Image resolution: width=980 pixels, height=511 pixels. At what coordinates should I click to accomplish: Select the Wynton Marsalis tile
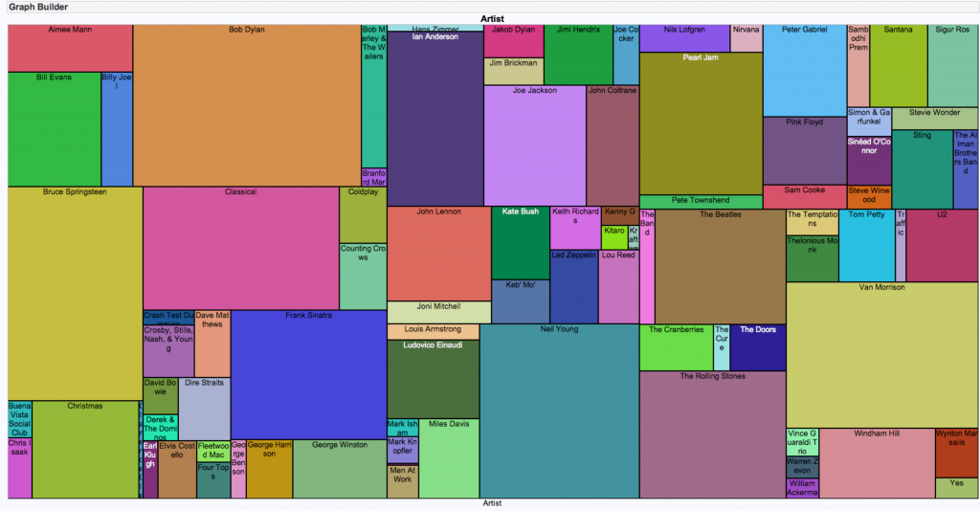(x=957, y=453)
